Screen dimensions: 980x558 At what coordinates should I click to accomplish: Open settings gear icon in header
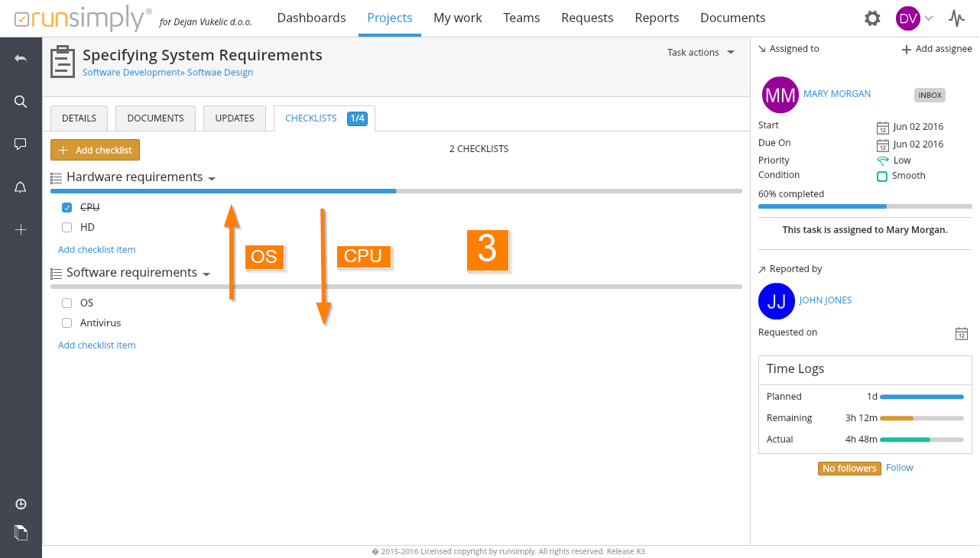[872, 18]
